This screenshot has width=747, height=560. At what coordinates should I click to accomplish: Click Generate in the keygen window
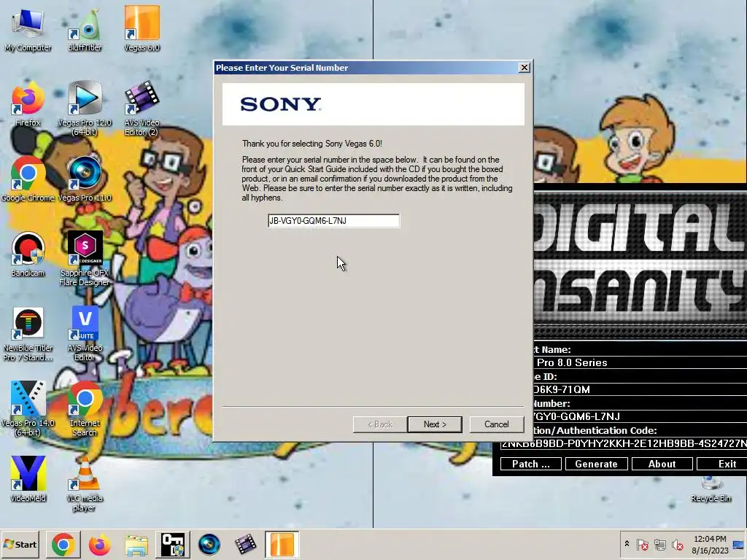[596, 464]
